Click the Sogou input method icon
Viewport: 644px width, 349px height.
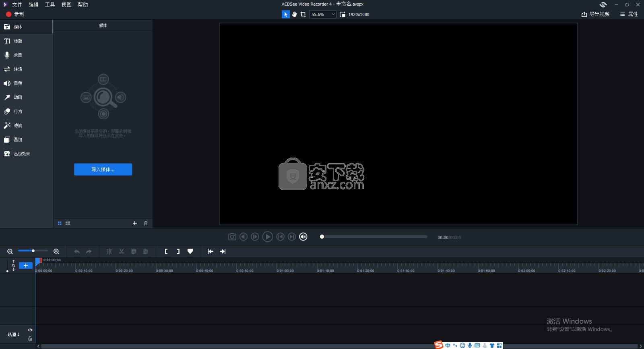pos(439,345)
